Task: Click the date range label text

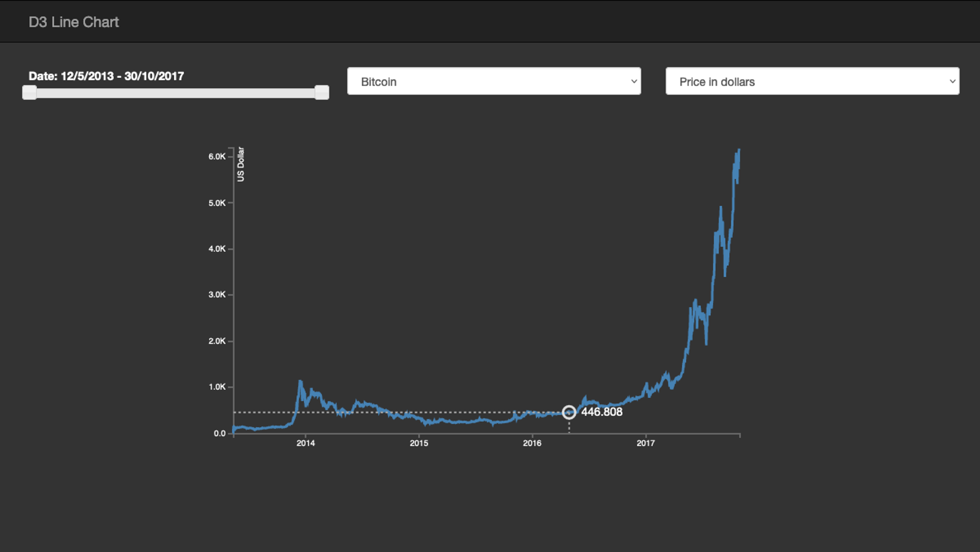Action: pyautogui.click(x=106, y=76)
